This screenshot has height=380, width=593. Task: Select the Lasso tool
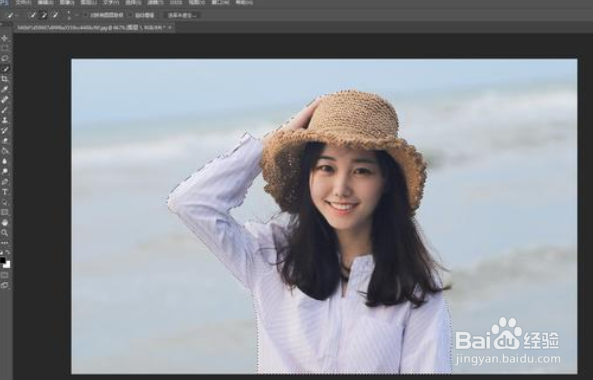pyautogui.click(x=5, y=59)
